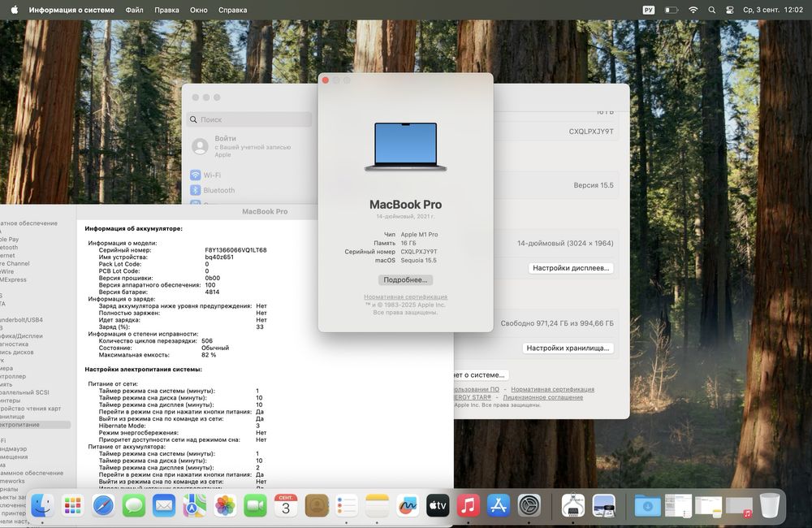Viewport: 812px width, 528px height.
Task: Open the Apple menu
Action: pyautogui.click(x=14, y=10)
